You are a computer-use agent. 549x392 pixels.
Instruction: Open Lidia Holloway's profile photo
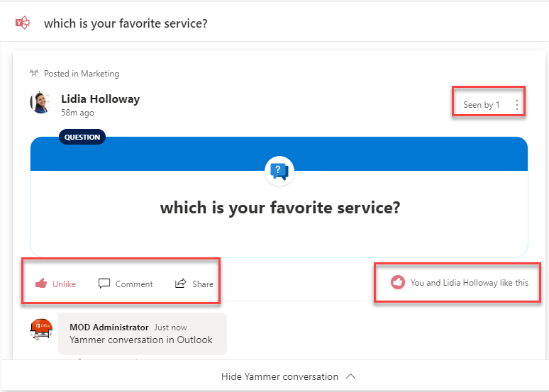coord(40,102)
